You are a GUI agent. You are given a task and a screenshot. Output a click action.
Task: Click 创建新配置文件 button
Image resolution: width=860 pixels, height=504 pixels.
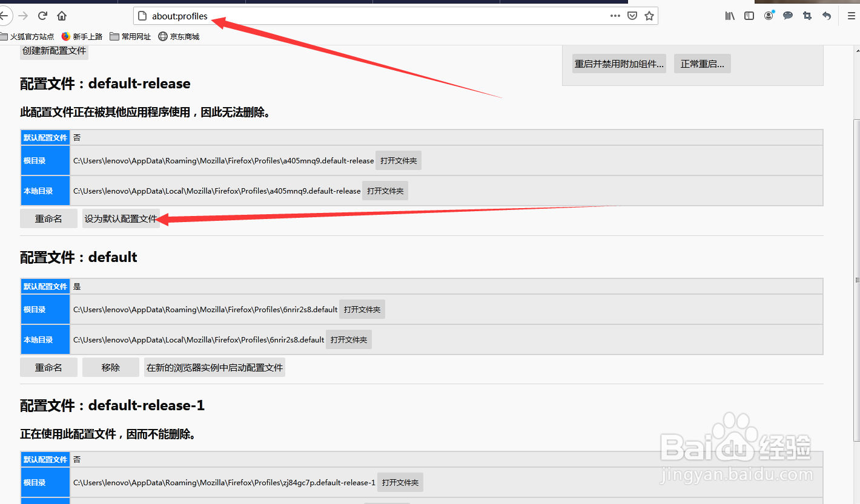pos(55,51)
